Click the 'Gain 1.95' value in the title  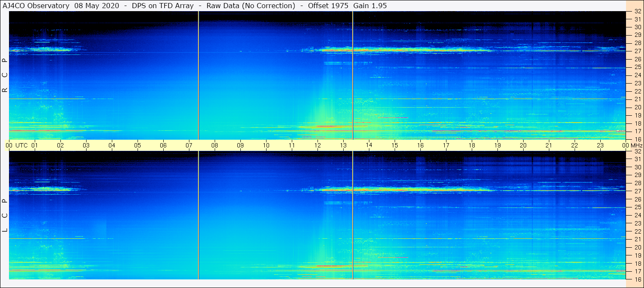pos(370,6)
